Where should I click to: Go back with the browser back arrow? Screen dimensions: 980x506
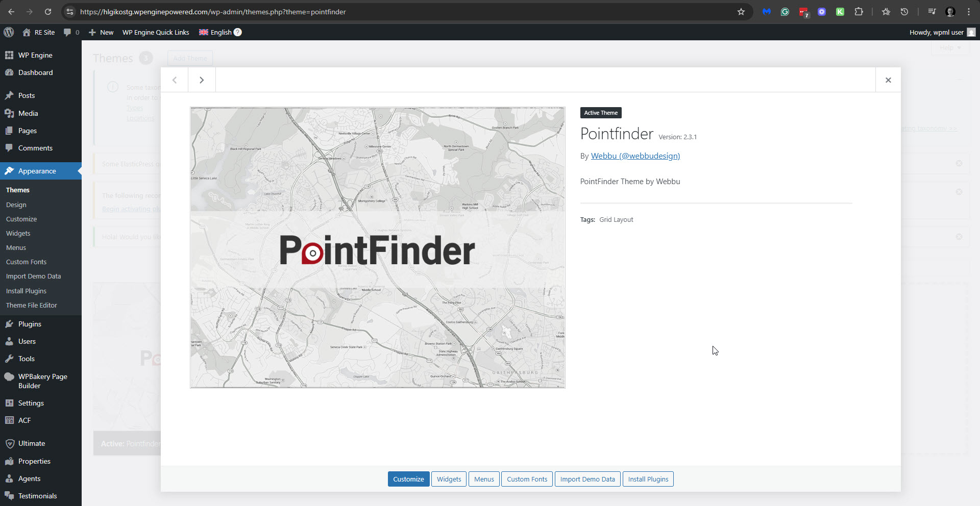pyautogui.click(x=11, y=12)
